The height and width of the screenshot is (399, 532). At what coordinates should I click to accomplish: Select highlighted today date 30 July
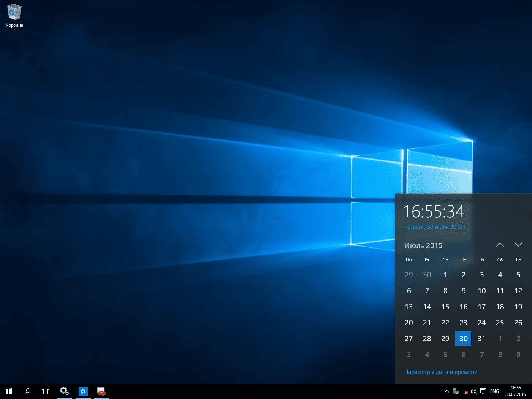(x=464, y=339)
